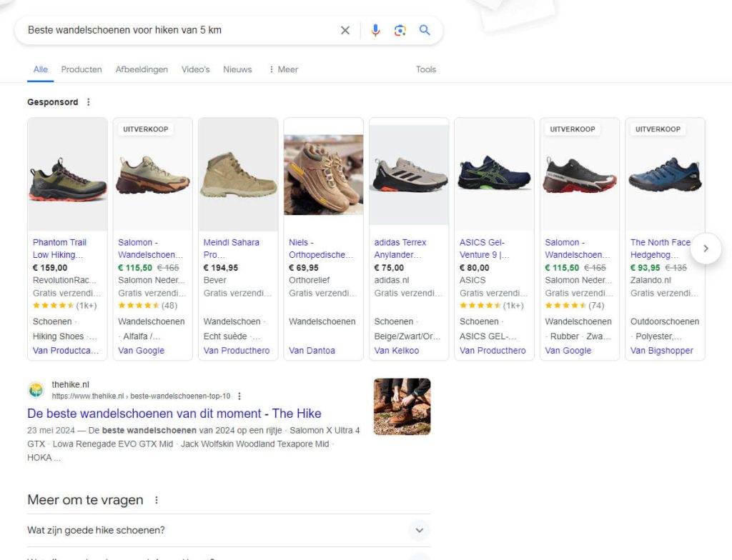This screenshot has height=560, width=732.
Task: Go to the Nieuws tab
Action: click(x=237, y=69)
